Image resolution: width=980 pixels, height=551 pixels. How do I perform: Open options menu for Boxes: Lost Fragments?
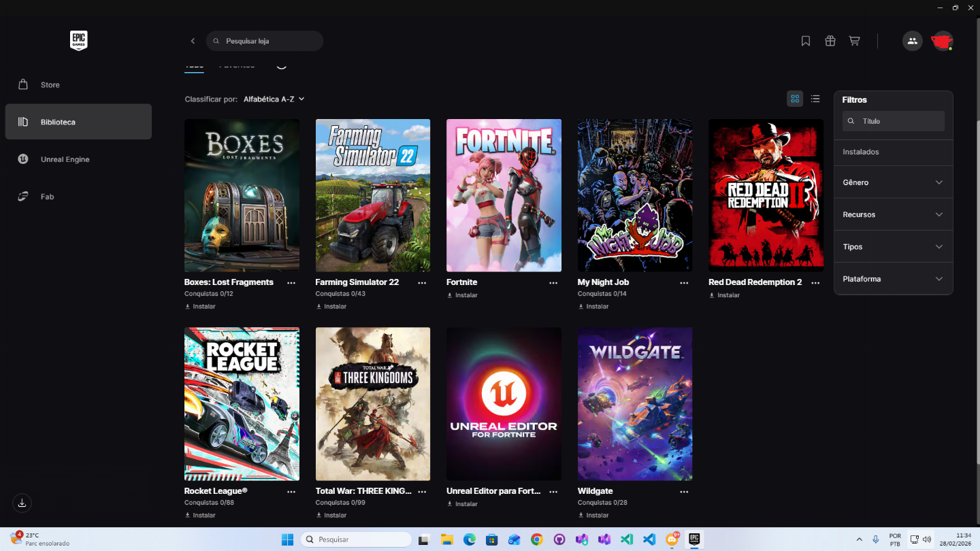coord(291,282)
